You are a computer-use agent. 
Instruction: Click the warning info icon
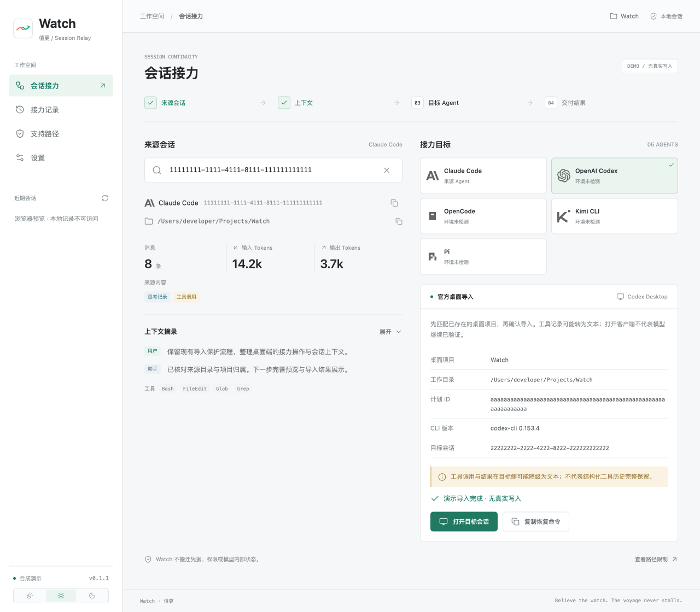coord(442,477)
